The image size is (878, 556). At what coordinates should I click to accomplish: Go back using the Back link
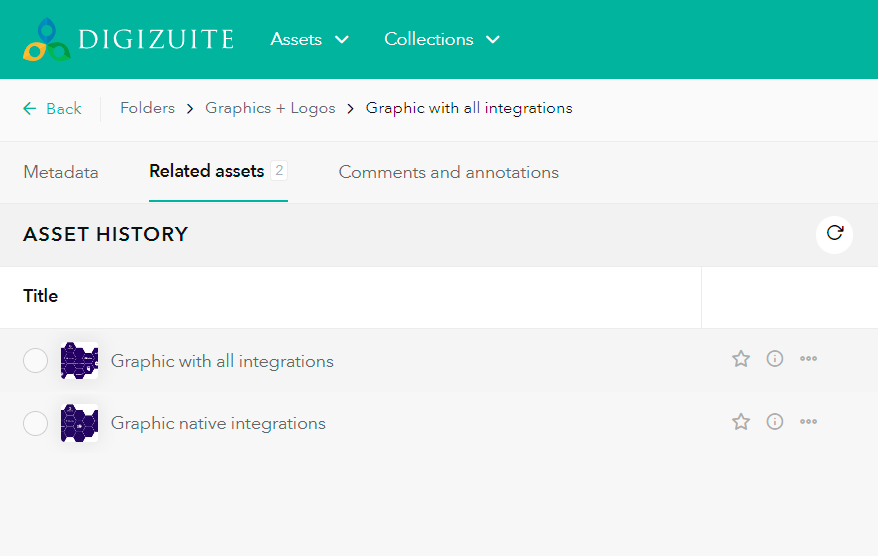tap(53, 108)
